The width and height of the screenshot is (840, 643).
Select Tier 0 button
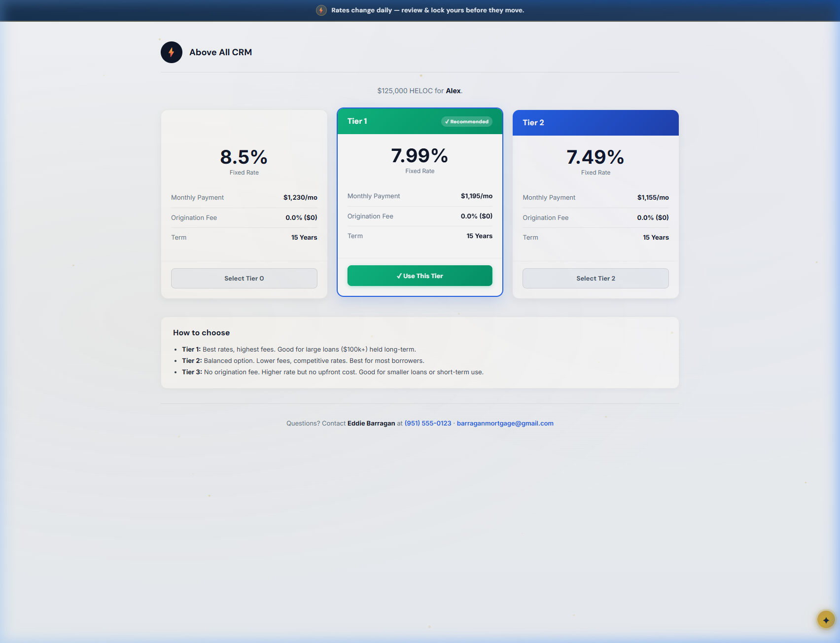click(x=244, y=278)
